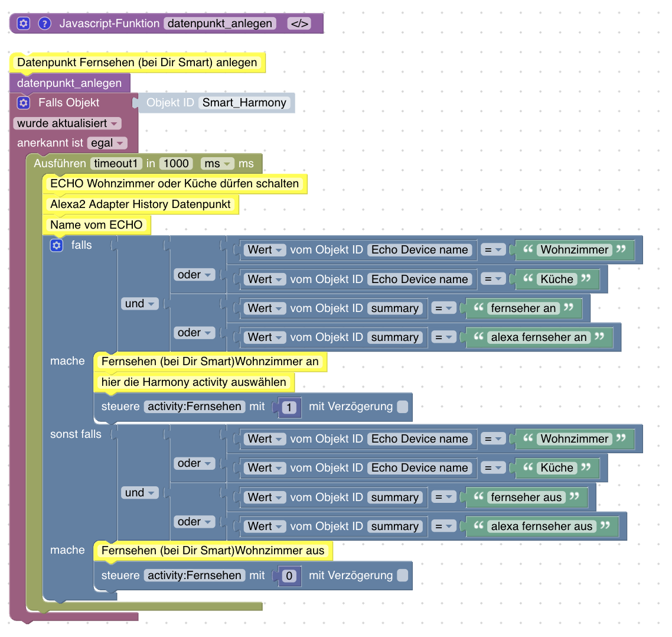Select comment hier die Harmony activity auswählen

pyautogui.click(x=194, y=382)
